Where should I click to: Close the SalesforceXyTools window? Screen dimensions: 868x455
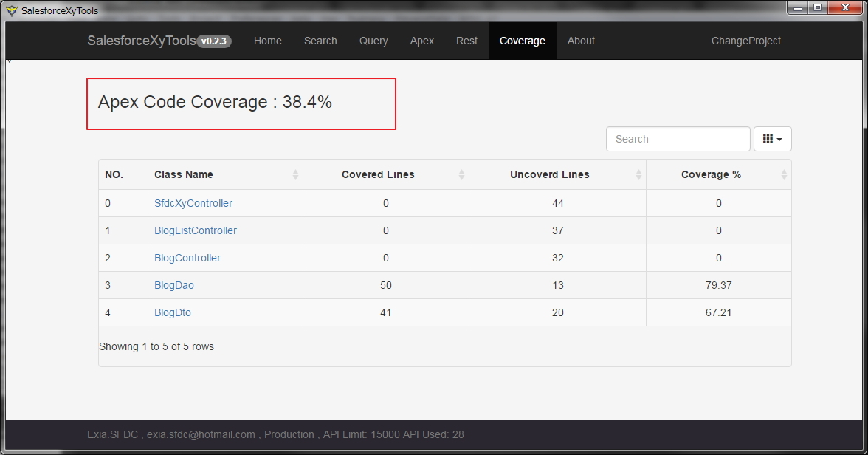click(845, 8)
